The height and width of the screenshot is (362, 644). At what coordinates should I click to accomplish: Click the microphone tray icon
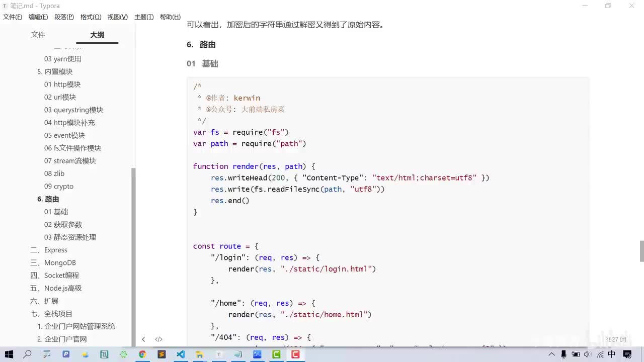tap(564, 354)
